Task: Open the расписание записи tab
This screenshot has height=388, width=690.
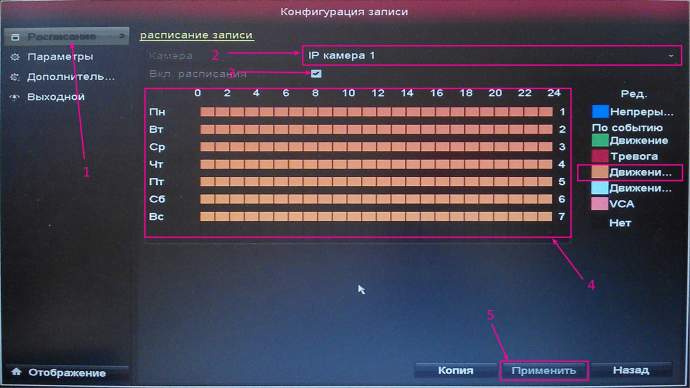Action: pos(196,35)
